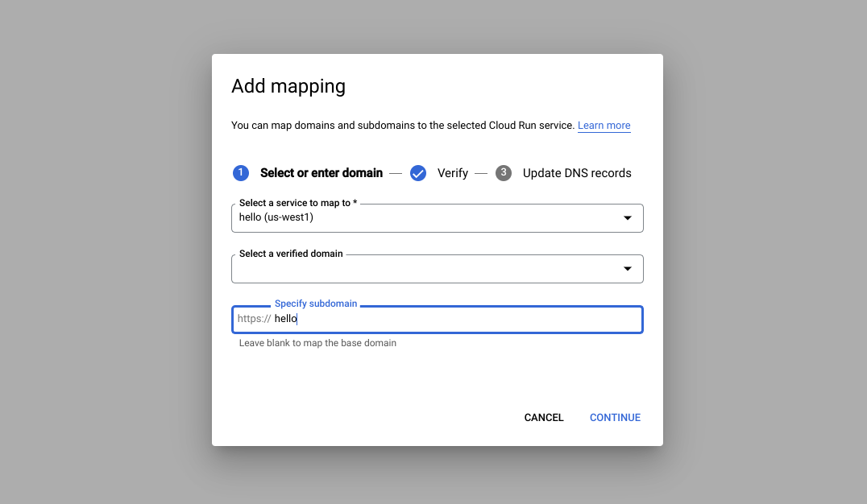Viewport: 867px width, 504px height.
Task: Click the CANCEL button
Action: (544, 417)
